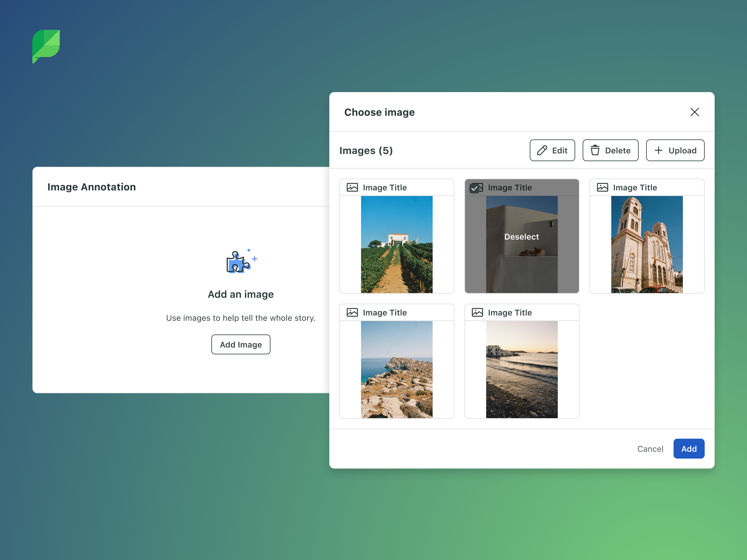747x560 pixels.
Task: Click the plus icon on Upload button
Action: tap(658, 151)
